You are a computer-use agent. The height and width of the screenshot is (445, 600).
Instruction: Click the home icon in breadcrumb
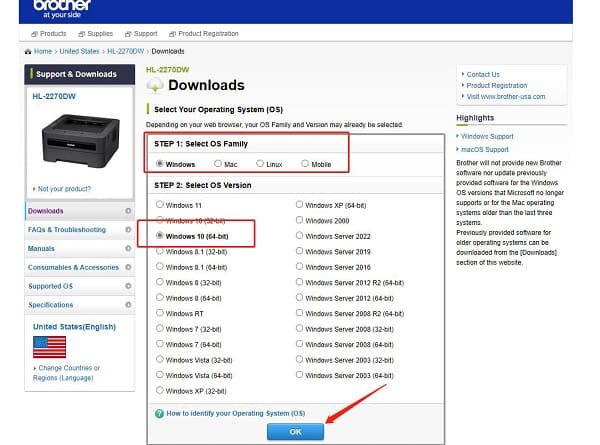28,51
